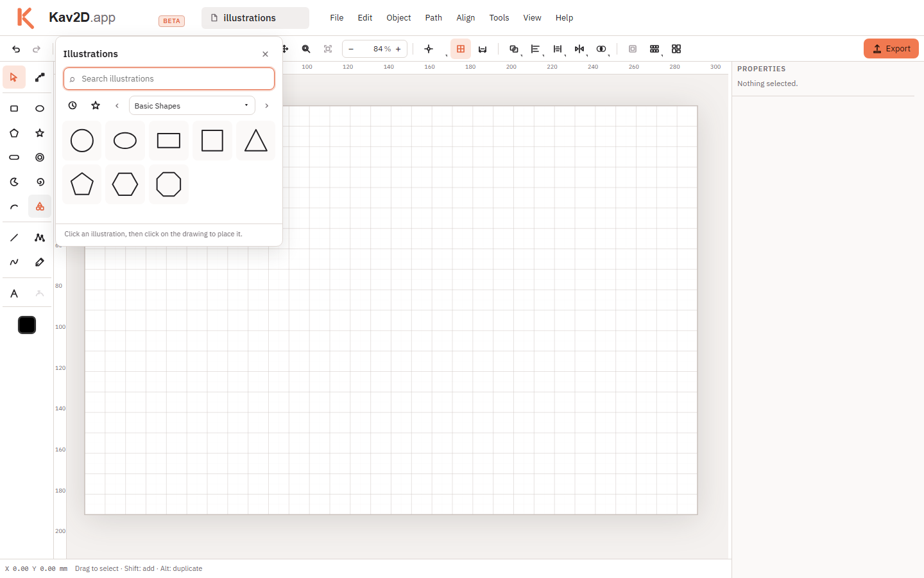924x578 pixels.
Task: Click the Export button
Action: (x=891, y=49)
